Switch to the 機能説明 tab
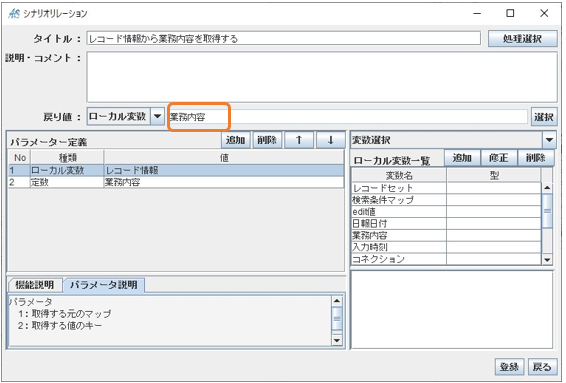The image size is (566, 383). click(35, 285)
